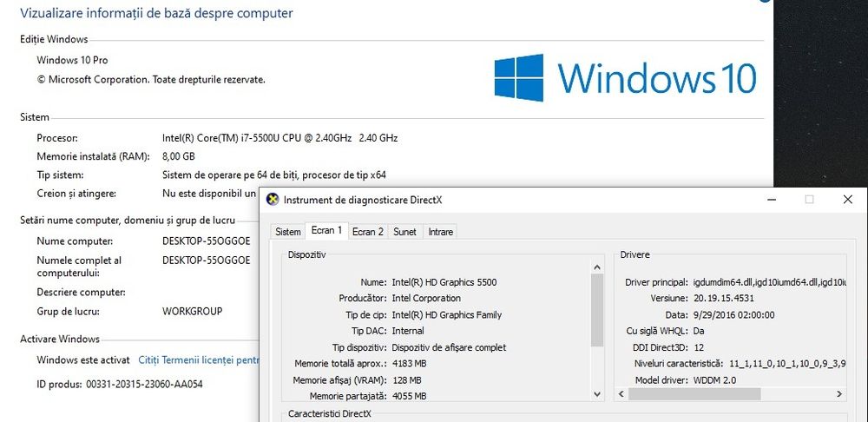Click the DirectX diagnostic tool title icon

click(272, 200)
